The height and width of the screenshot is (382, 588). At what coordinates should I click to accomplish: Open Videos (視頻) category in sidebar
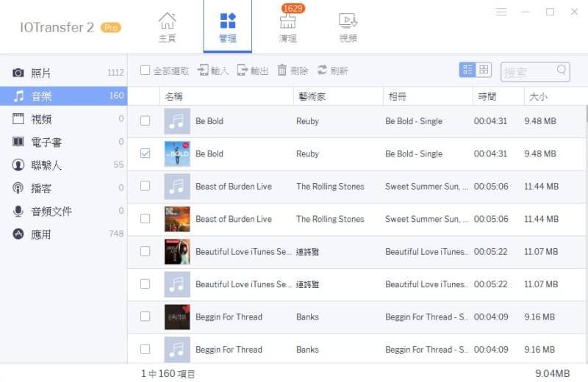(64, 119)
